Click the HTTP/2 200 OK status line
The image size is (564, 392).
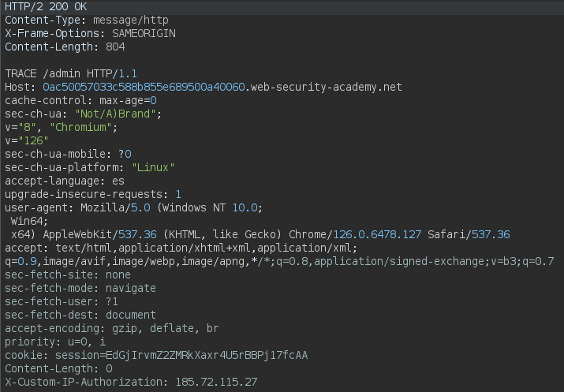(x=46, y=7)
